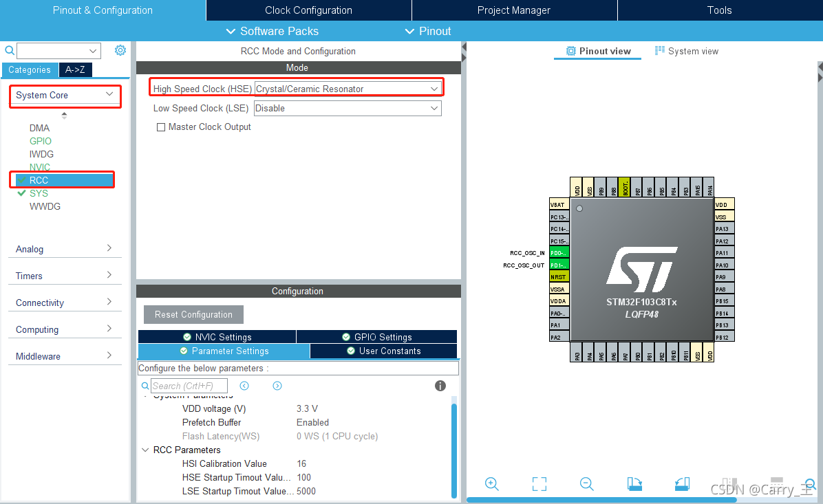
Task: Select the NRST pin on the chip
Action: (x=559, y=277)
